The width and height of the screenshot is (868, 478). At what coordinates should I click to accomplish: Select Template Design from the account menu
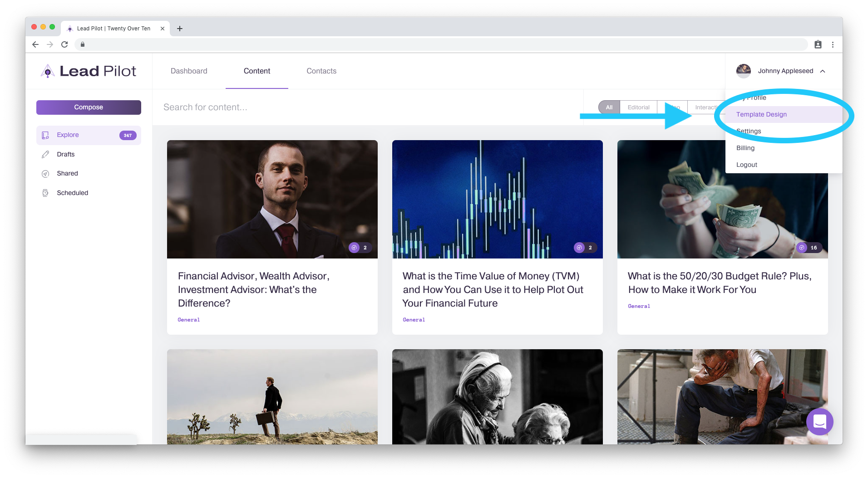pyautogui.click(x=761, y=114)
